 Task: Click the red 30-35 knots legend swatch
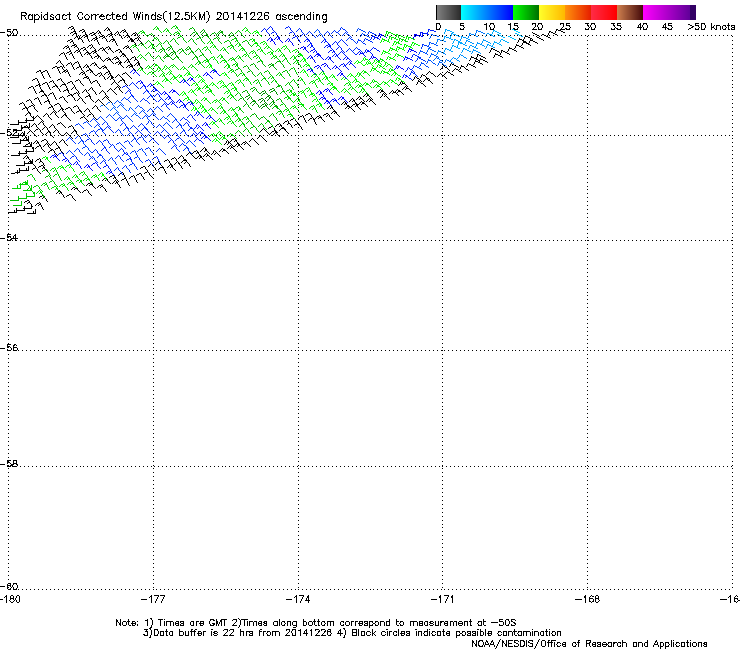point(604,12)
